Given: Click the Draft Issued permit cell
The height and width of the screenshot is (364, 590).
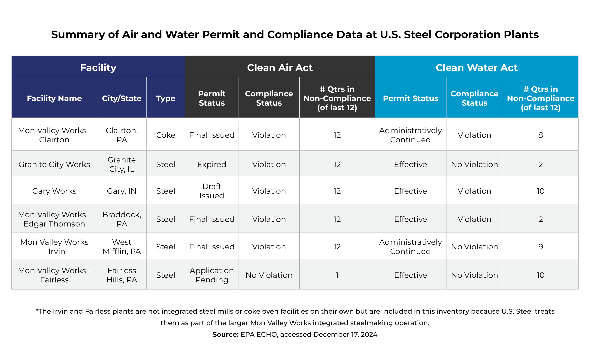Looking at the screenshot, I should 212,191.
